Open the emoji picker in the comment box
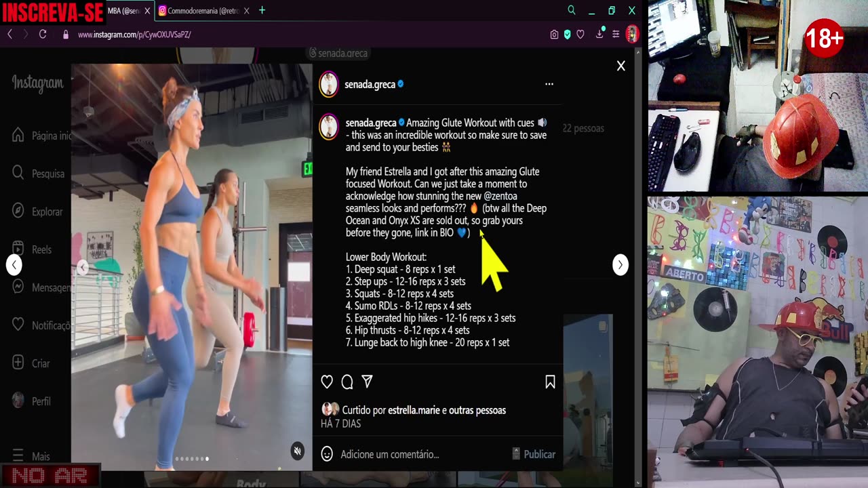The height and width of the screenshot is (488, 868). [x=327, y=454]
